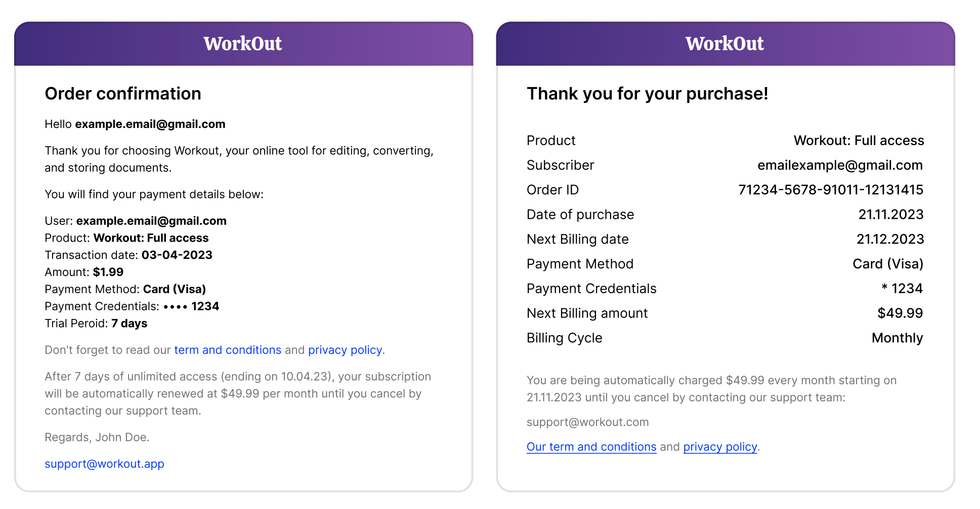980x509 pixels.
Task: Select the $1.99 trial amount
Action: pyautogui.click(x=107, y=272)
